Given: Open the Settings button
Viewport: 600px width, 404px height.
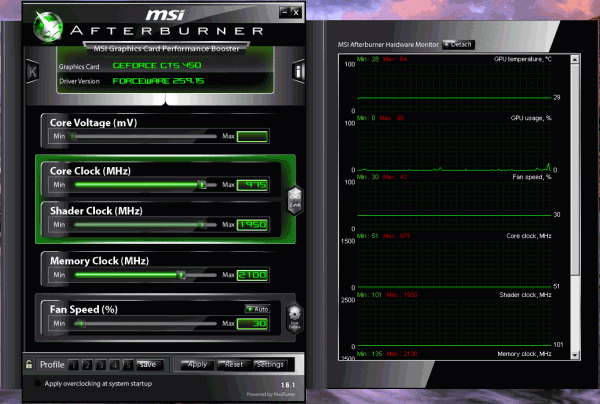Looking at the screenshot, I should [x=270, y=365].
